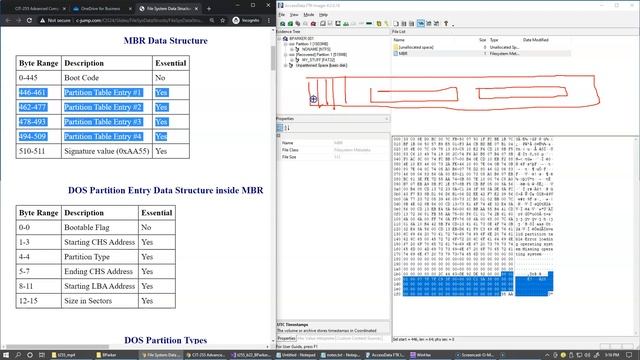Click Chrome back navigation arrow
This screenshot has width=640, height=360.
[x=8, y=20]
